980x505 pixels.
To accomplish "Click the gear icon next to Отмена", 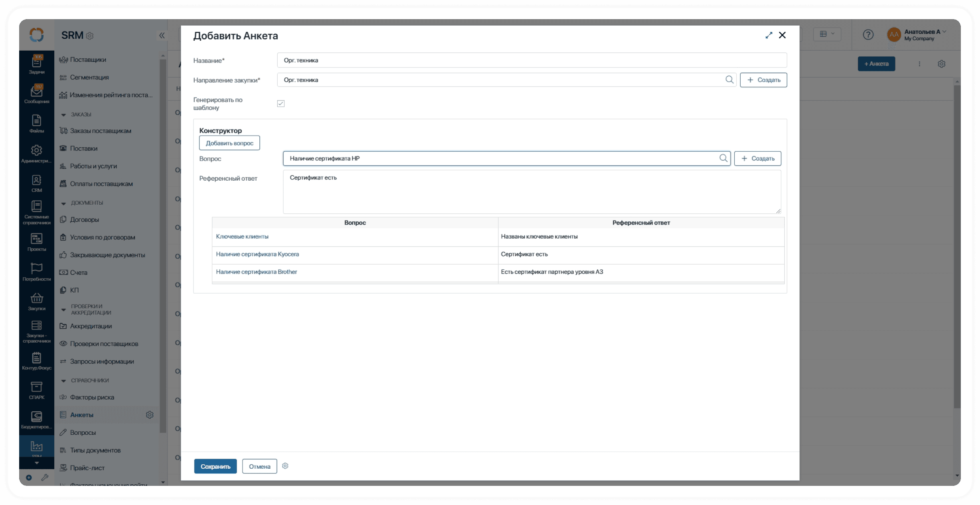I will pyautogui.click(x=285, y=466).
